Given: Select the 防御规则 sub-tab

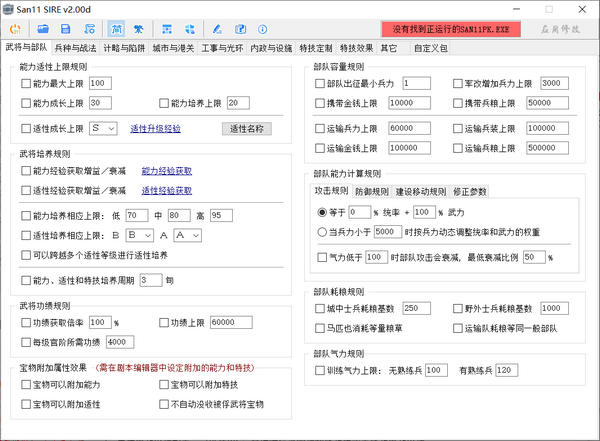Looking at the screenshot, I should (372, 191).
